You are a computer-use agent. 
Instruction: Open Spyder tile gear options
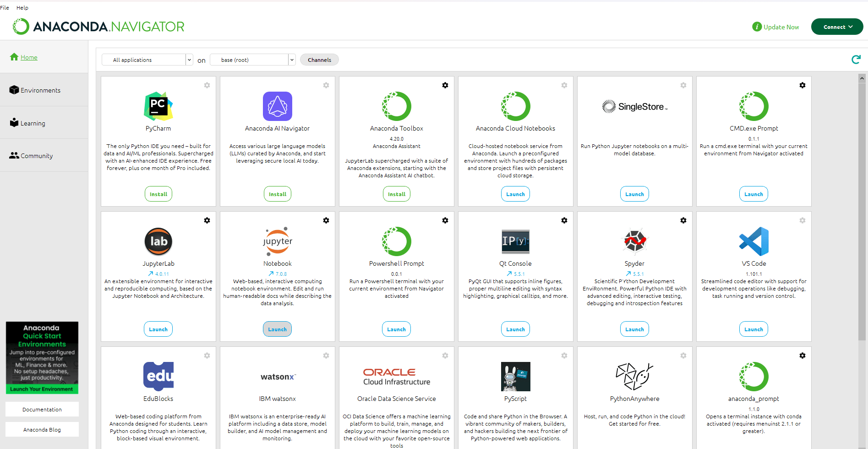(683, 220)
